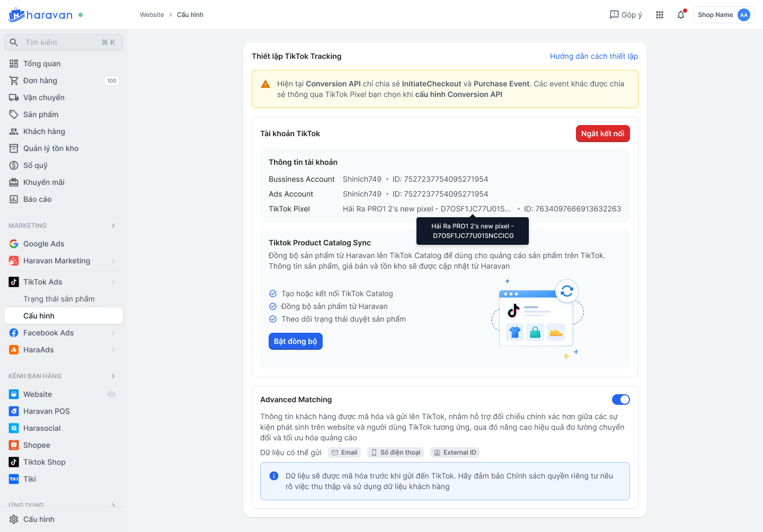
Task: Click the blue info circle icon
Action: [x=274, y=476]
